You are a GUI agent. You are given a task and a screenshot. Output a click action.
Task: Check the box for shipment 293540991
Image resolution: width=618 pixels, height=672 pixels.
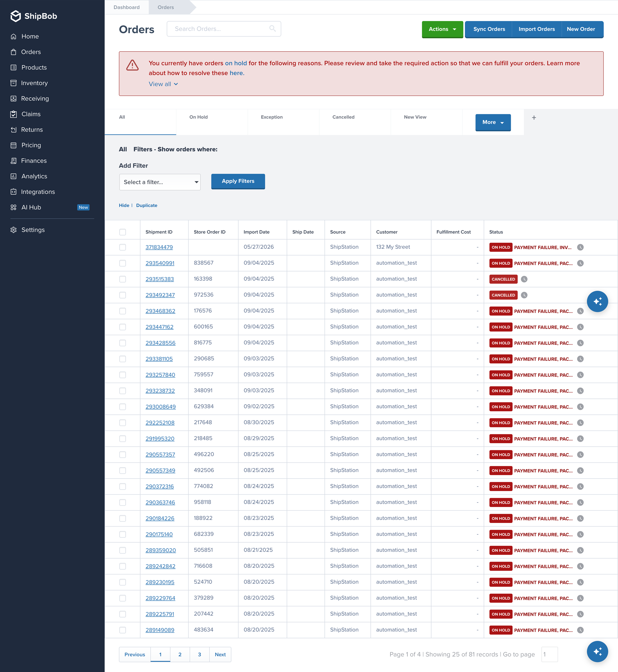(x=123, y=263)
